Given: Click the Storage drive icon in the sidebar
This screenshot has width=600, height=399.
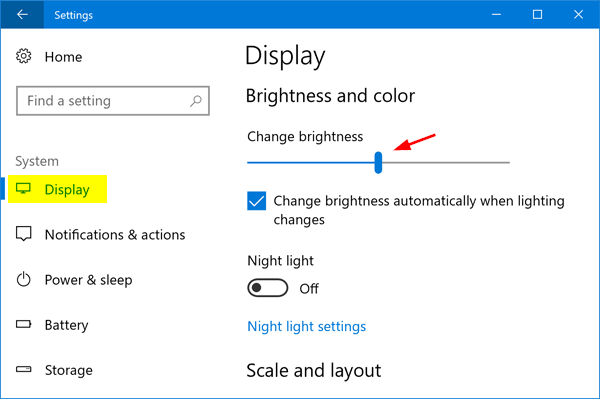Looking at the screenshot, I should click(x=23, y=369).
